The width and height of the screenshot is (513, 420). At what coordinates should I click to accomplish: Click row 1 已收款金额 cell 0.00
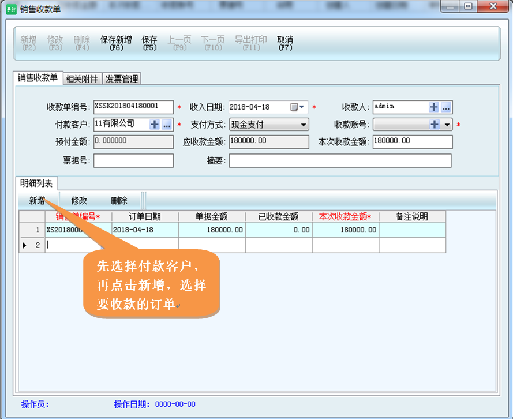point(278,230)
